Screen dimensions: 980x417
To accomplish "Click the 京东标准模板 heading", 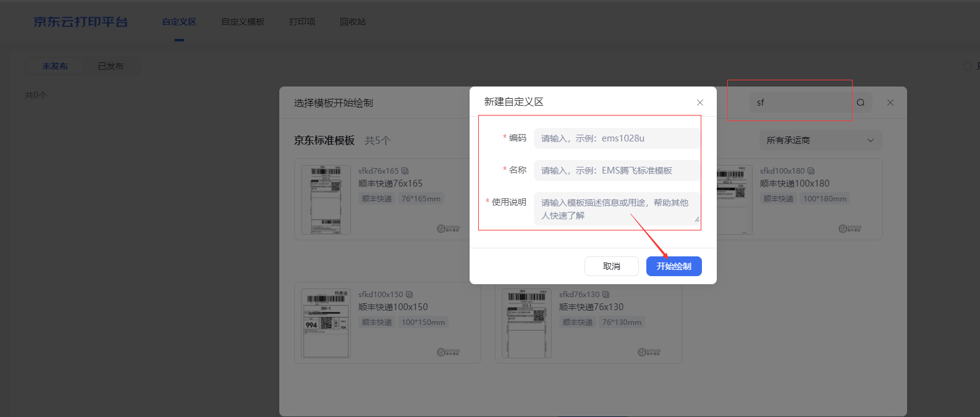I will pyautogui.click(x=324, y=140).
